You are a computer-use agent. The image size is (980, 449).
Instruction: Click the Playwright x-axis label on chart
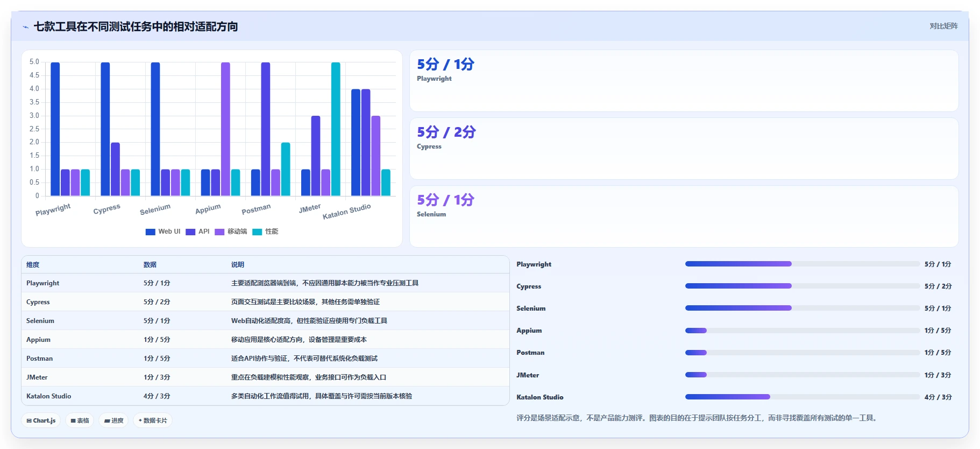click(53, 209)
